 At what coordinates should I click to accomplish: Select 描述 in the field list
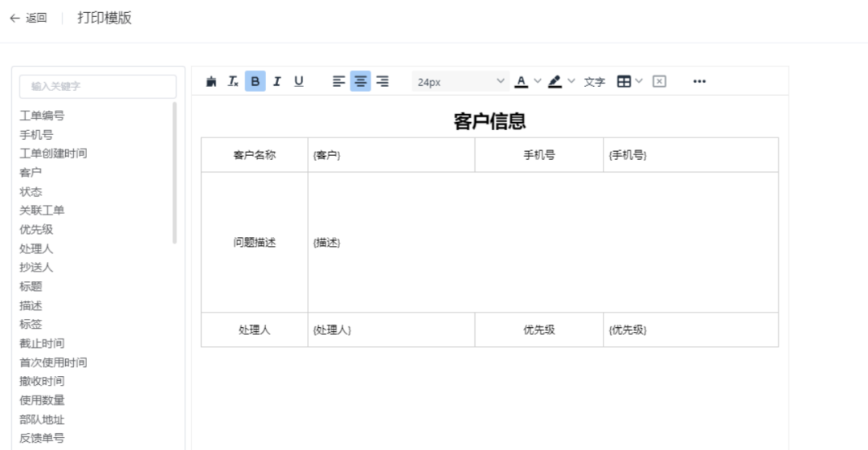click(x=31, y=305)
